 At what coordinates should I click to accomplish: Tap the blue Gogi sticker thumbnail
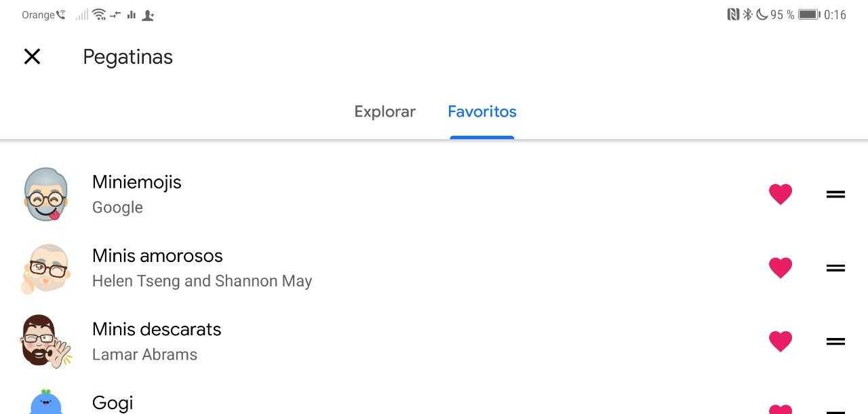[46, 403]
